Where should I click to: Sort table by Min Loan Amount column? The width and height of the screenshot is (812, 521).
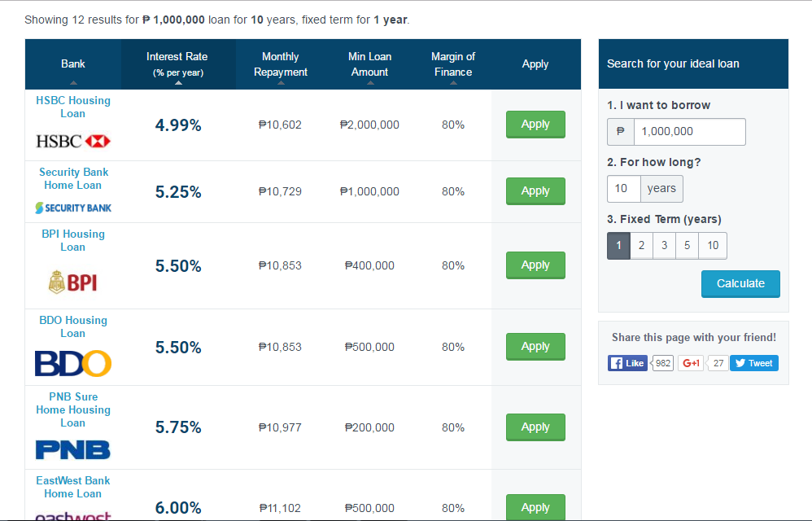coord(369,64)
